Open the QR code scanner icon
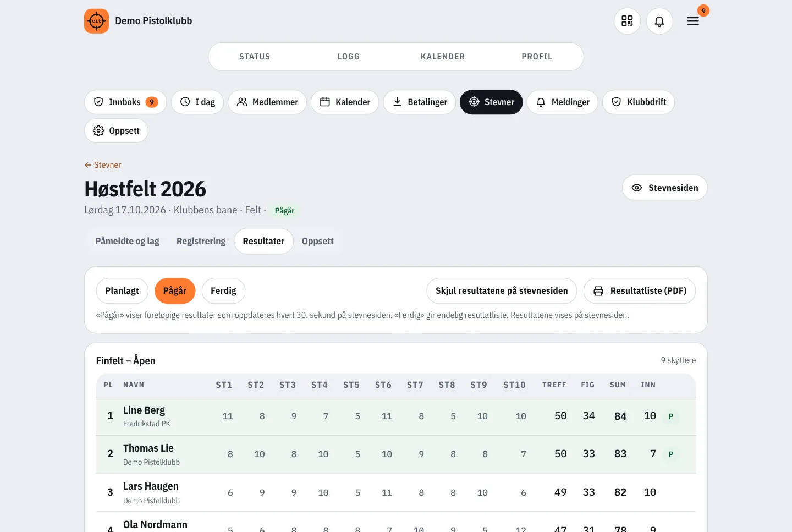The width and height of the screenshot is (792, 532). (627, 21)
